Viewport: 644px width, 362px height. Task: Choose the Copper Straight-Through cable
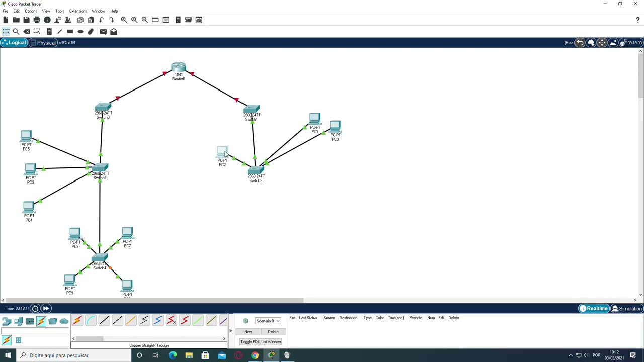[104, 321]
